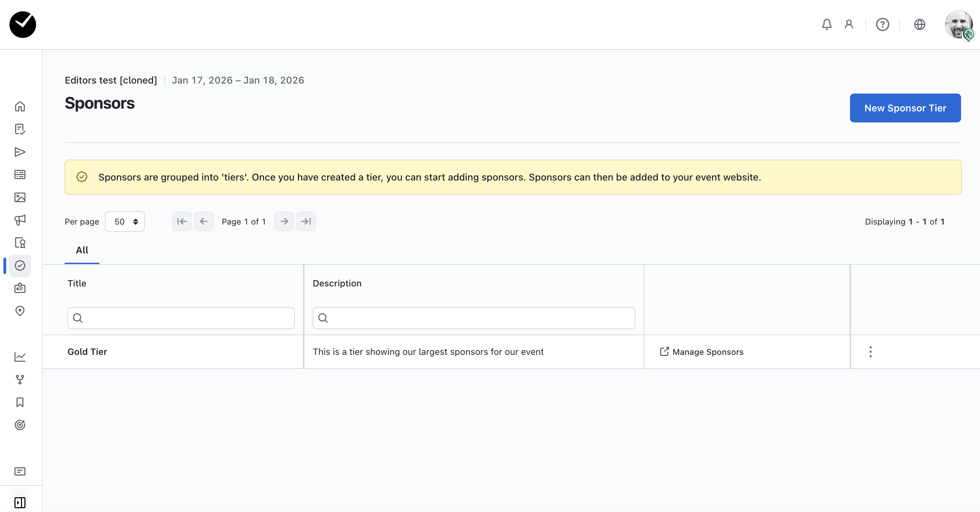Screen dimensions: 980x512
Task: Click the home icon in sidebar
Action: 20,107
